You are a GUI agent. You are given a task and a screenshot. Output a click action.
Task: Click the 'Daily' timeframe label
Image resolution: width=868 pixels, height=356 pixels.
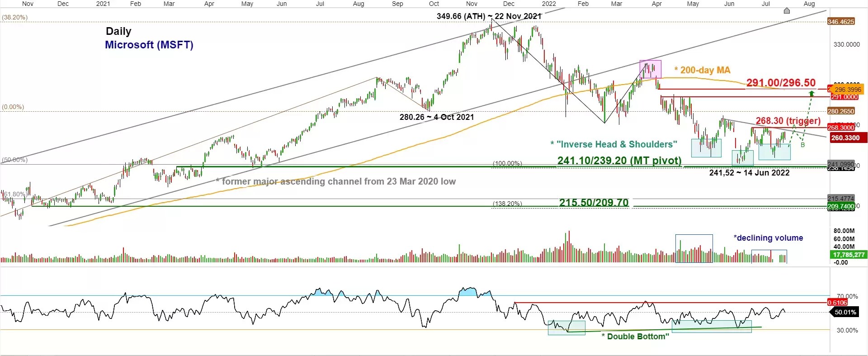[x=118, y=31]
